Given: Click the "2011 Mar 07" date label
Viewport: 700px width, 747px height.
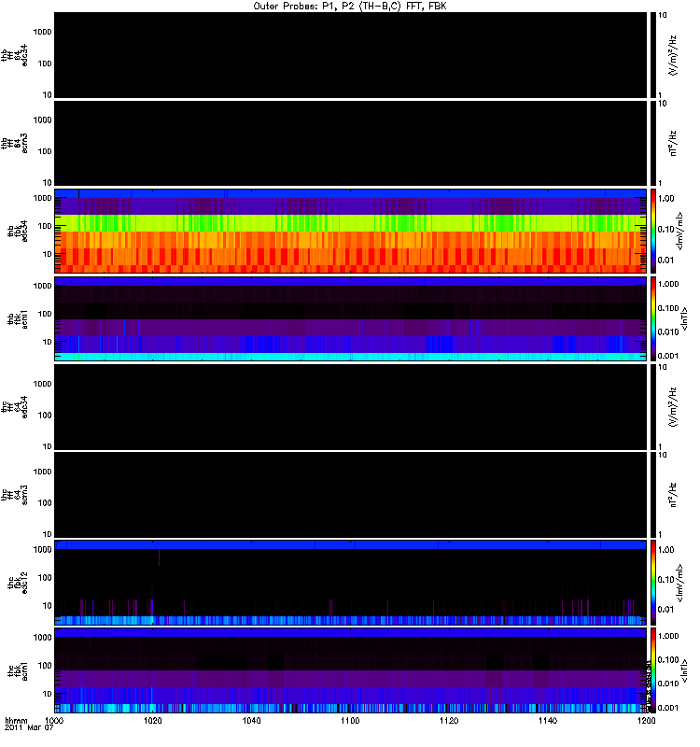Looking at the screenshot, I should pyautogui.click(x=29, y=728).
